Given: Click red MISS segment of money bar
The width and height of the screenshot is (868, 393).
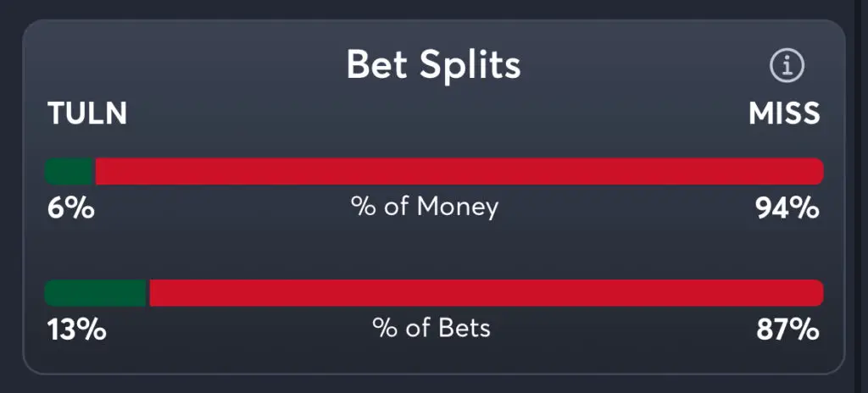Looking at the screenshot, I should point(458,171).
